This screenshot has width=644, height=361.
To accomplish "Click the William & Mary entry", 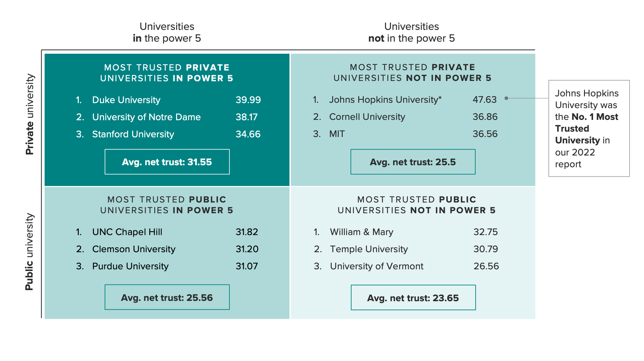I will coord(362,232).
